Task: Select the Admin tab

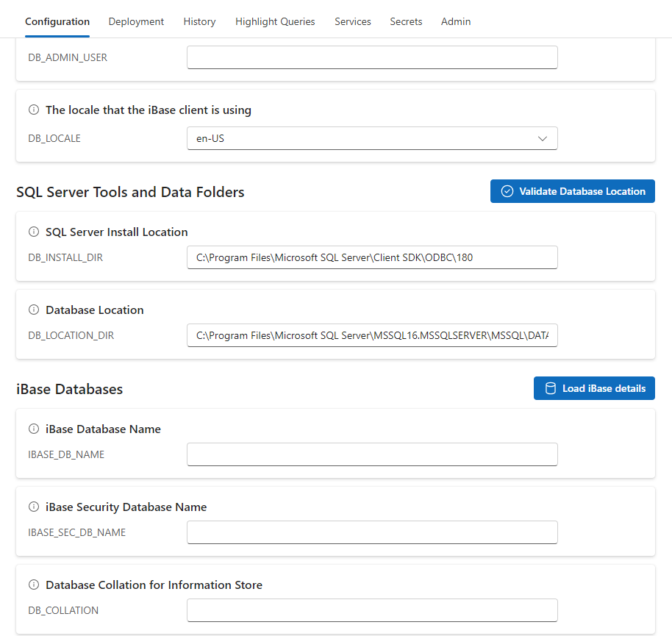Action: (456, 21)
